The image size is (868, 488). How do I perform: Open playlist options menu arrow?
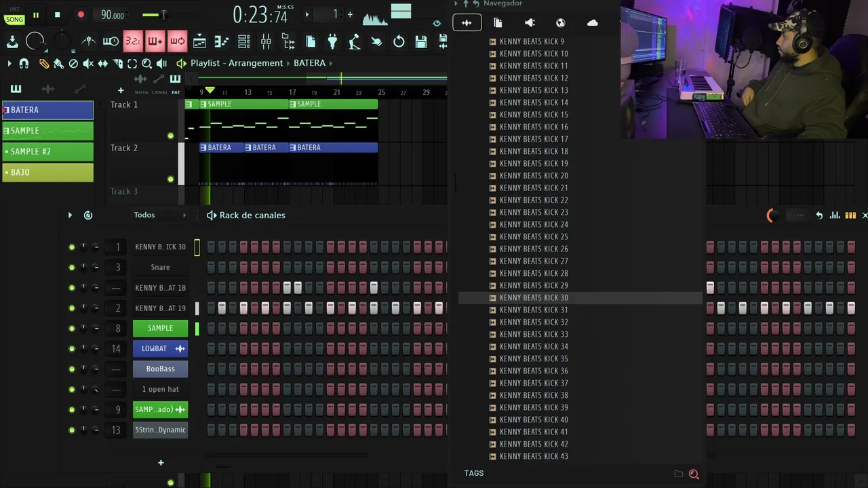[9, 63]
